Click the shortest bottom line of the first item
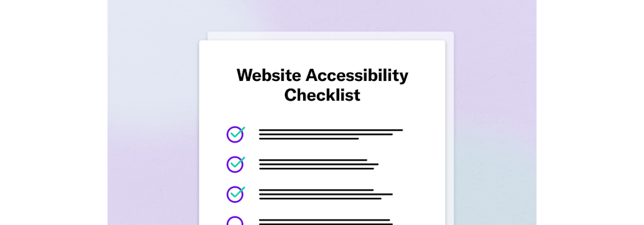Image resolution: width=644 pixels, height=225 pixels. tap(309, 139)
